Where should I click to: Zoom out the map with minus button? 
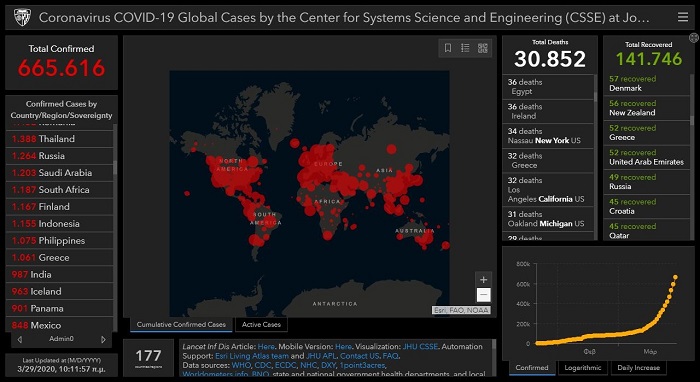click(x=483, y=295)
